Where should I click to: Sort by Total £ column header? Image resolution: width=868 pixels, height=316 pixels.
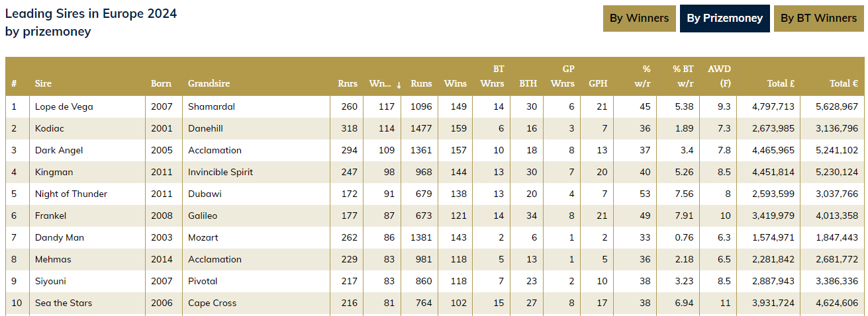coord(781,84)
